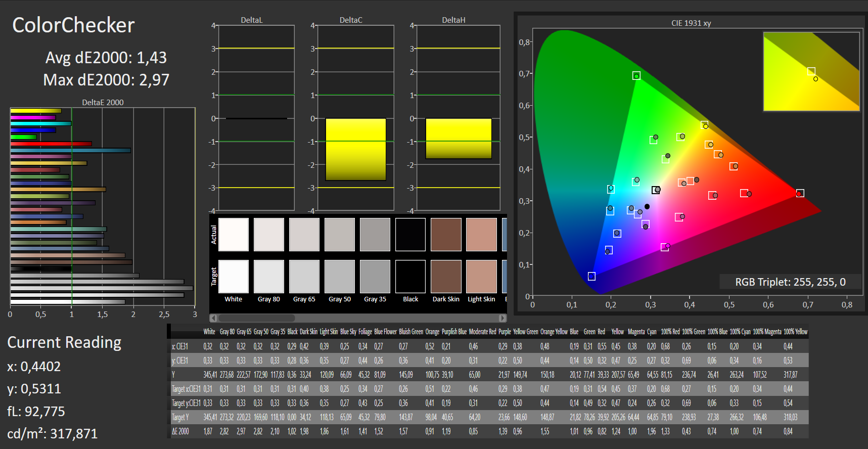Click the 'Max dE2000: 2,97' readout

click(x=106, y=80)
